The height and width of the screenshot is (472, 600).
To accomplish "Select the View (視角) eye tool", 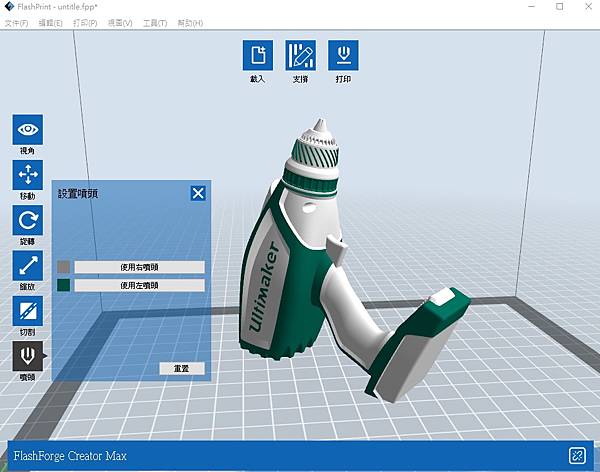I will (x=28, y=129).
